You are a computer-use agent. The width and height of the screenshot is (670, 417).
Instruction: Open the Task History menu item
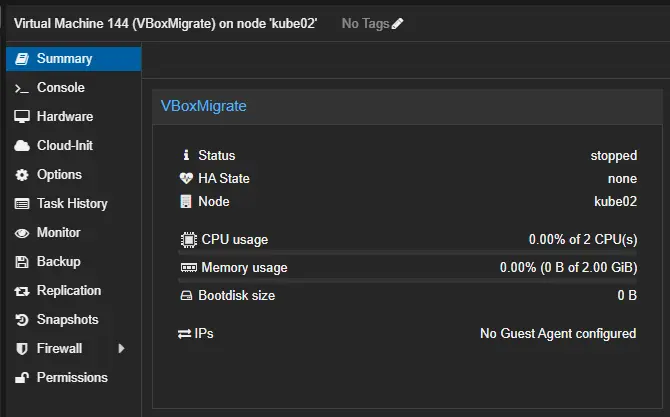tap(71, 204)
